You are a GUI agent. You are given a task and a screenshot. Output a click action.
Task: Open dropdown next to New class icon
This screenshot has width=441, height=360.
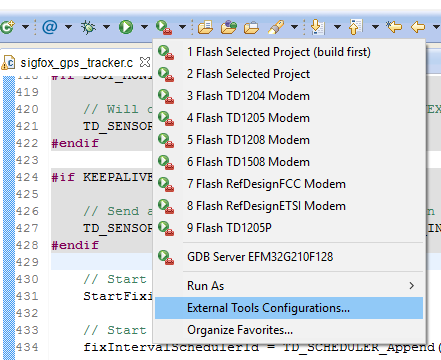pos(25,27)
